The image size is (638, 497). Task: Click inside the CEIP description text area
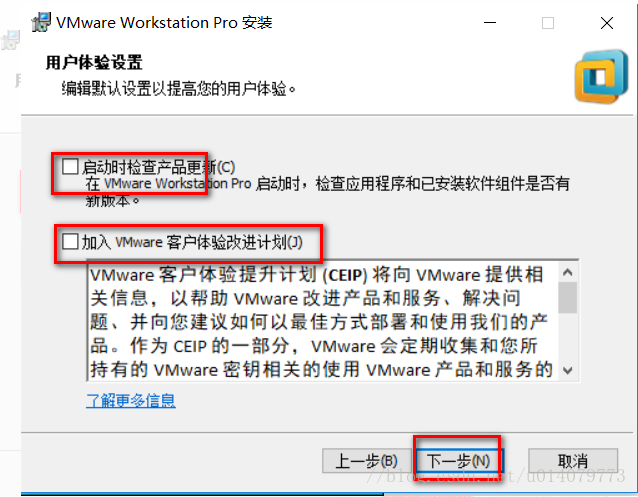tap(322, 321)
